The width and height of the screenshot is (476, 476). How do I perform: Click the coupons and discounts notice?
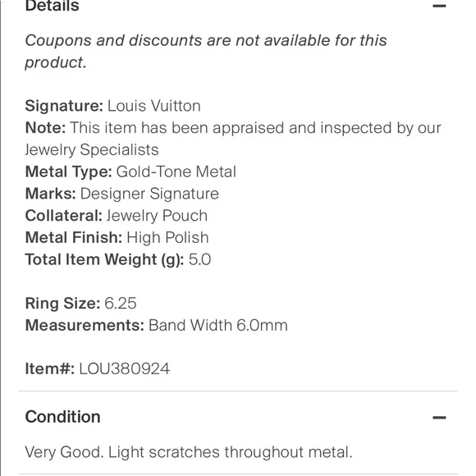point(206,51)
